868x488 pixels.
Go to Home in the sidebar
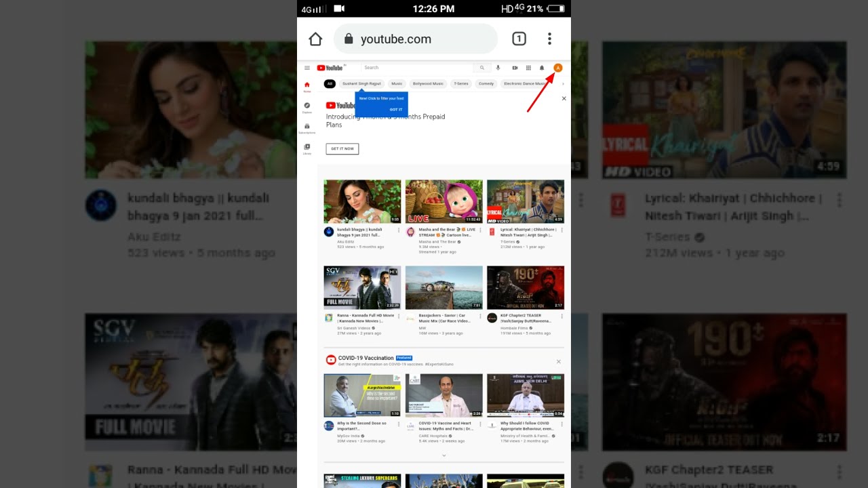coord(307,87)
